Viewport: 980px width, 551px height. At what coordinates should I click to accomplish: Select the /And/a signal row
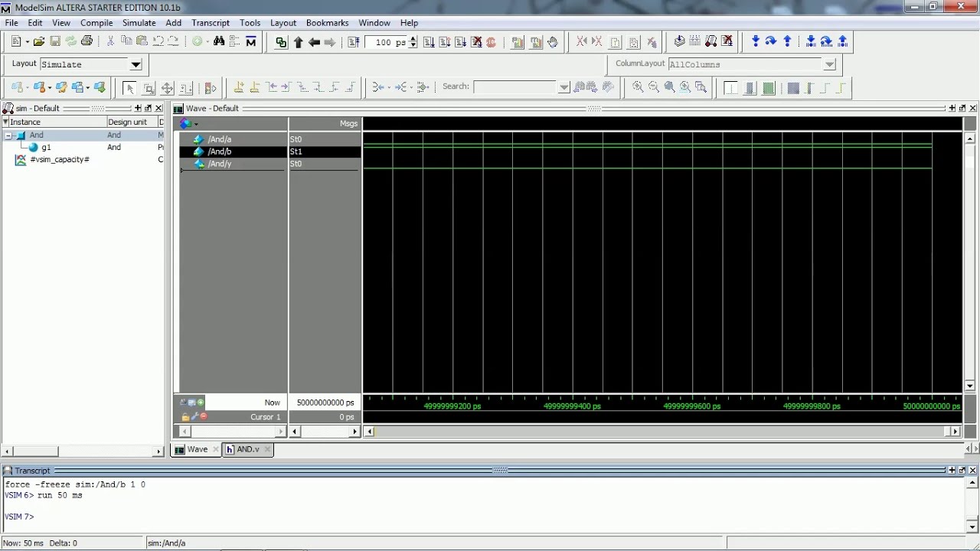[233, 139]
